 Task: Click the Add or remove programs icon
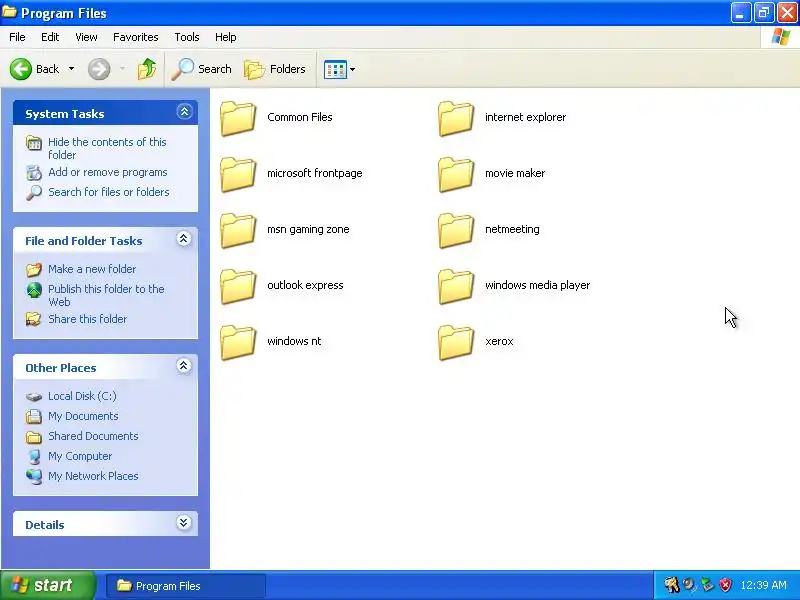coord(34,173)
